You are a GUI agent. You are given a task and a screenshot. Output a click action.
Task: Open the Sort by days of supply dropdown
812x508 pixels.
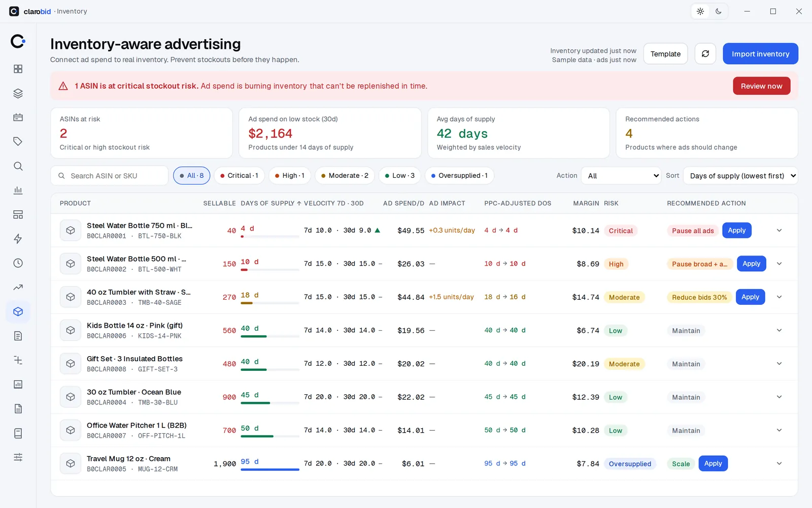(740, 176)
